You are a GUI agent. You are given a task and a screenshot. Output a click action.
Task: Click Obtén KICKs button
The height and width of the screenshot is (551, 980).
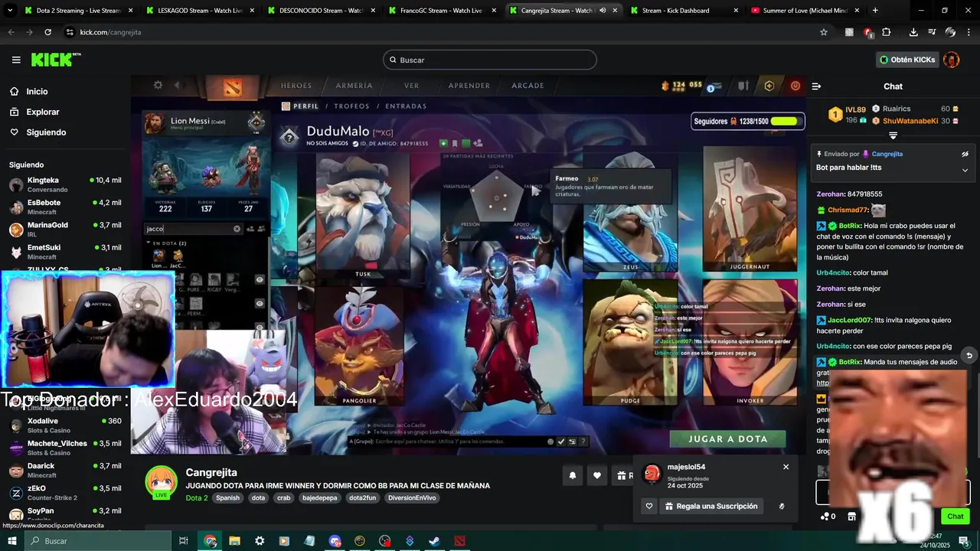(906, 60)
